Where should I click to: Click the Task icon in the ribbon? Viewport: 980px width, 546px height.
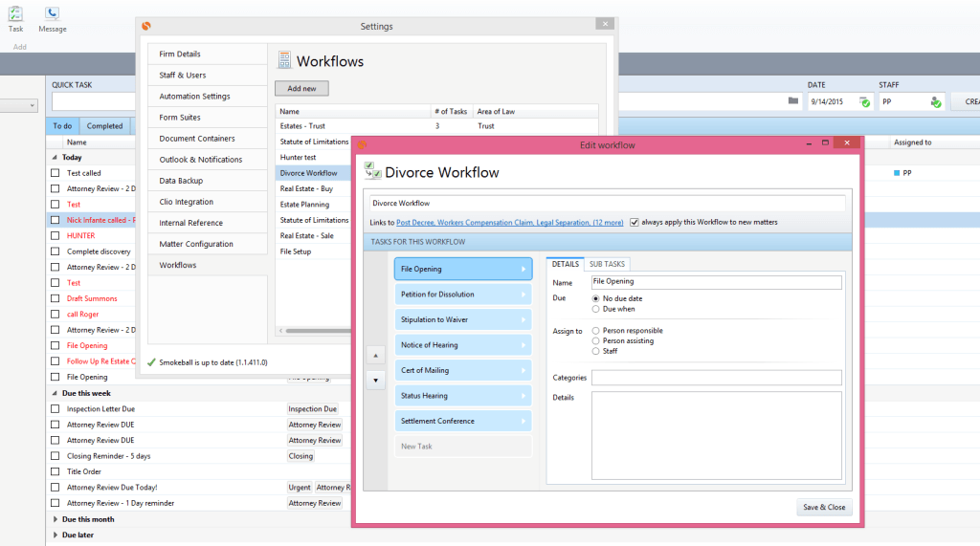click(x=15, y=13)
